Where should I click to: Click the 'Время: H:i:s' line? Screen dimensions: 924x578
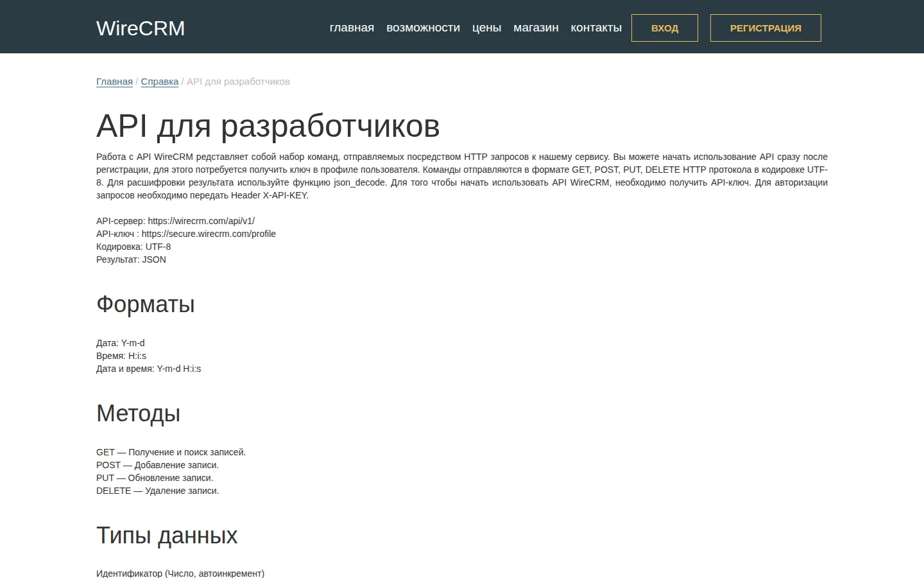coord(121,356)
